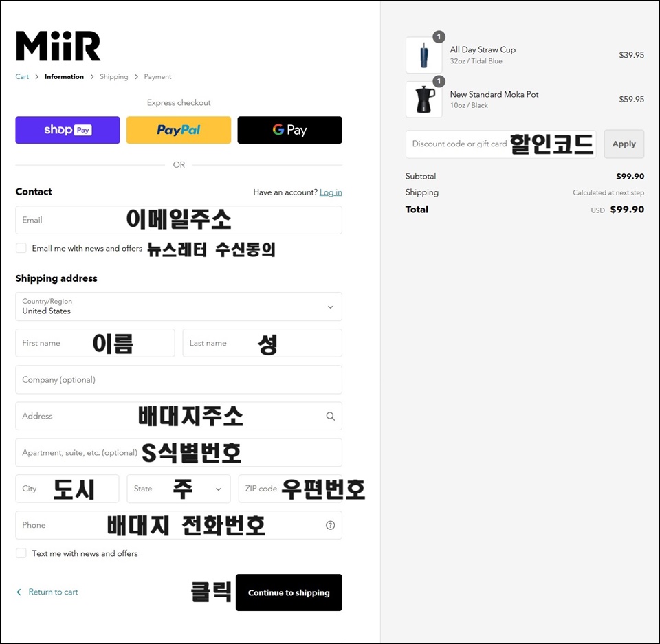Open the State dropdown
660x644 pixels.
click(x=179, y=489)
